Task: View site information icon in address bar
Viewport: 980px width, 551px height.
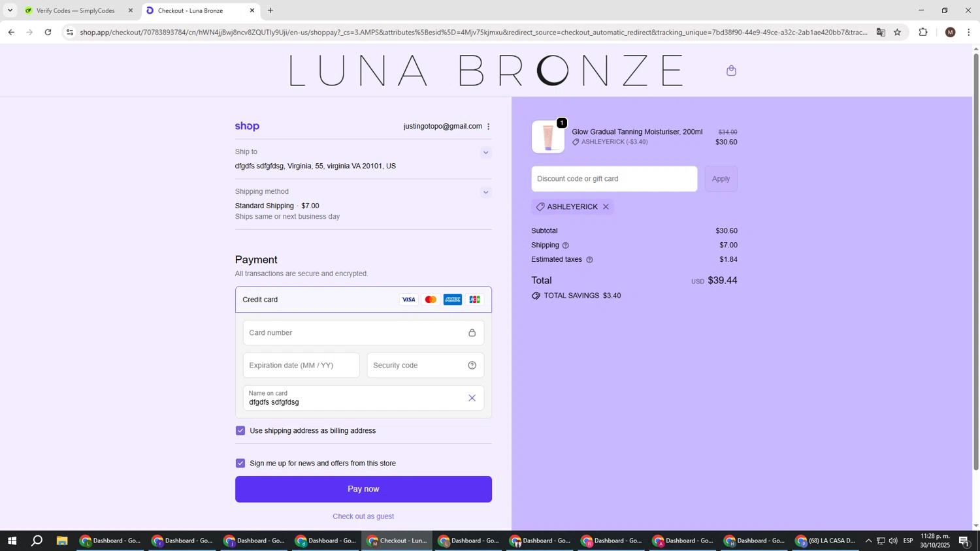Action: [x=71, y=32]
